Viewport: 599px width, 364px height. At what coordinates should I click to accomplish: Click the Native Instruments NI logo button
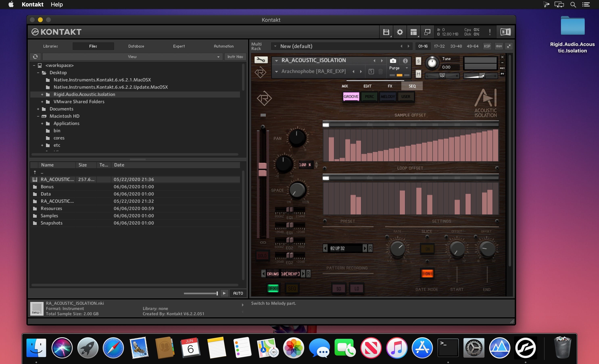pos(505,32)
